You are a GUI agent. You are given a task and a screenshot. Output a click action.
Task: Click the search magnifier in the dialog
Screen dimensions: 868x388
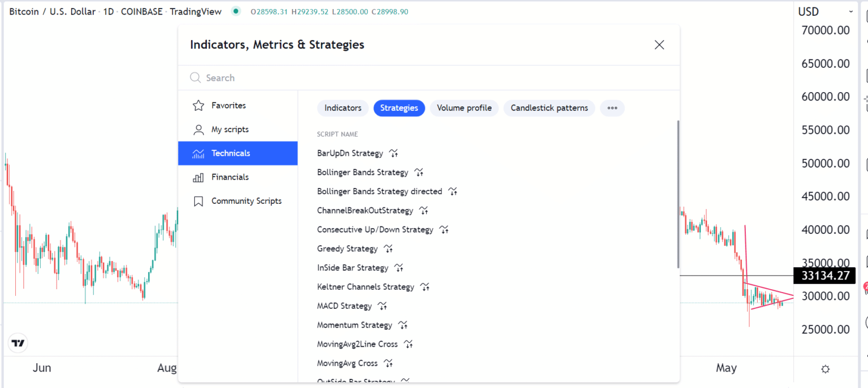195,77
